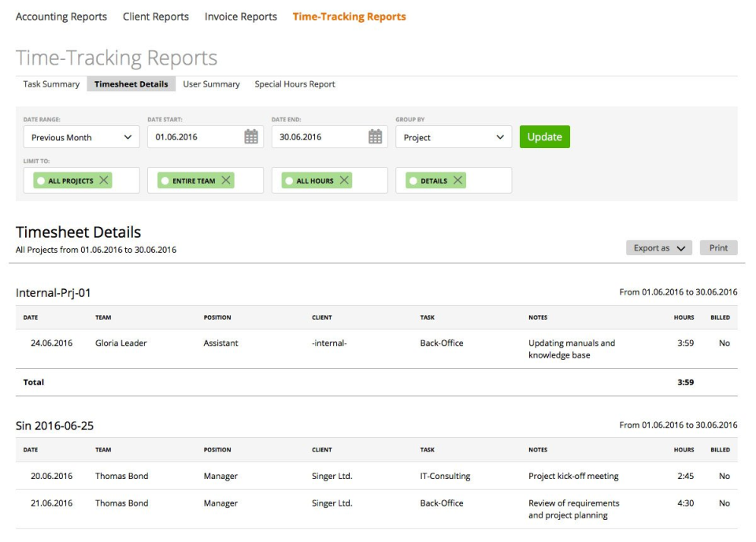This screenshot has height=542, width=756.
Task: Toggle the green indicator on DETAILS
Action: point(413,180)
